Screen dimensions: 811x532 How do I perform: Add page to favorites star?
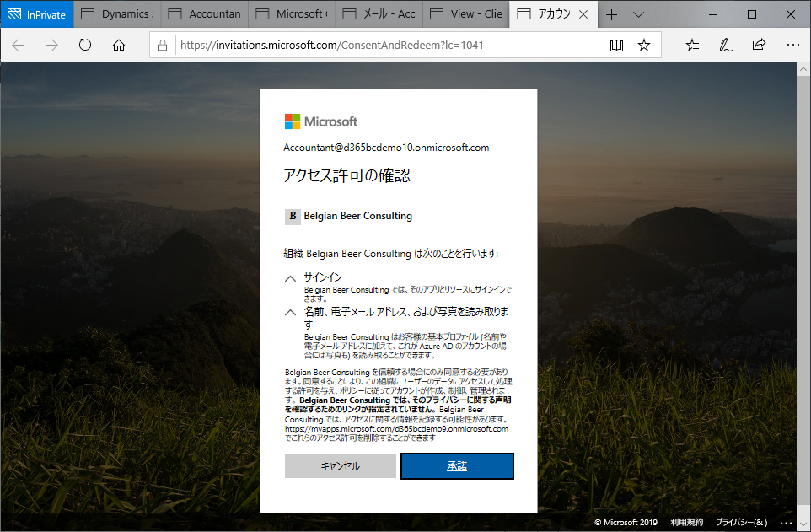(644, 46)
